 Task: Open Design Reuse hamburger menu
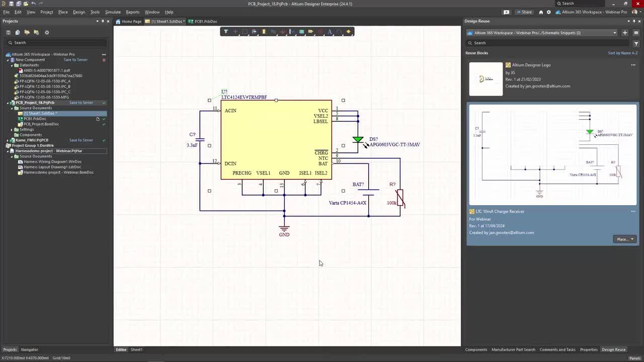click(636, 33)
